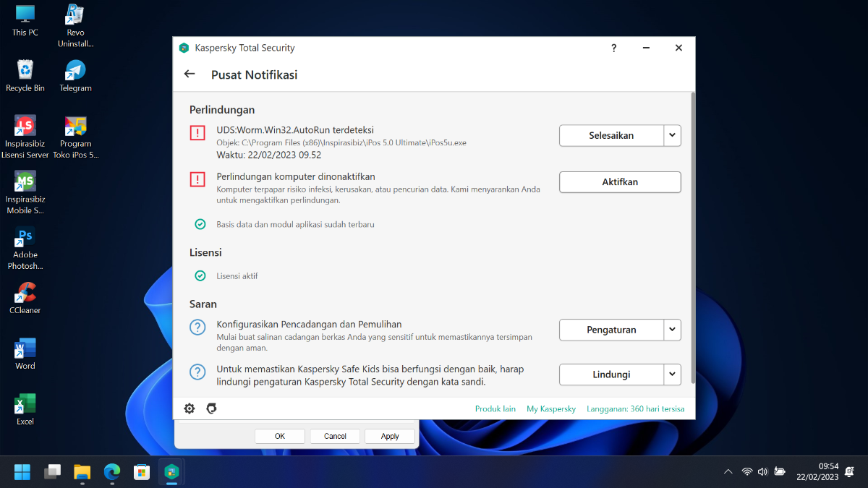Select Program Toko iPos 5 shortcut

pos(75,137)
